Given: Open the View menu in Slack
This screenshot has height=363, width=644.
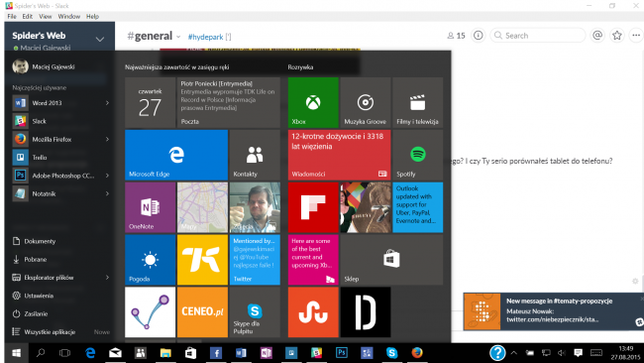Looking at the screenshot, I should (x=46, y=17).
